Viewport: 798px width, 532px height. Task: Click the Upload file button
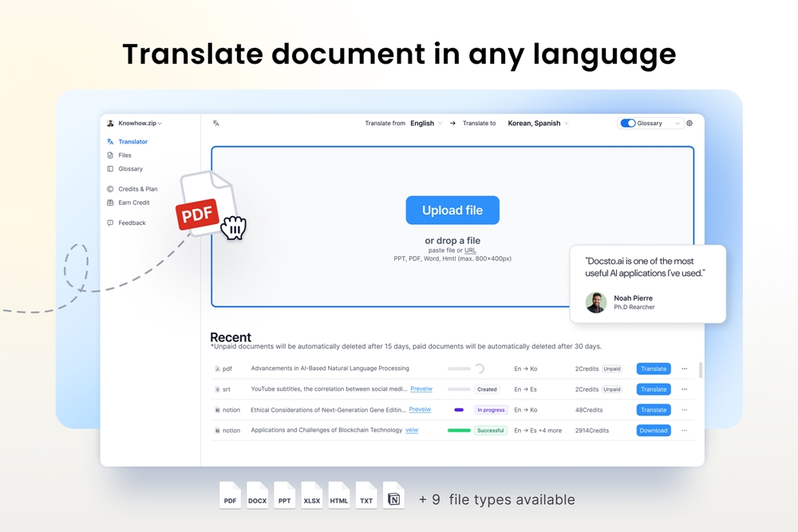[x=452, y=211]
